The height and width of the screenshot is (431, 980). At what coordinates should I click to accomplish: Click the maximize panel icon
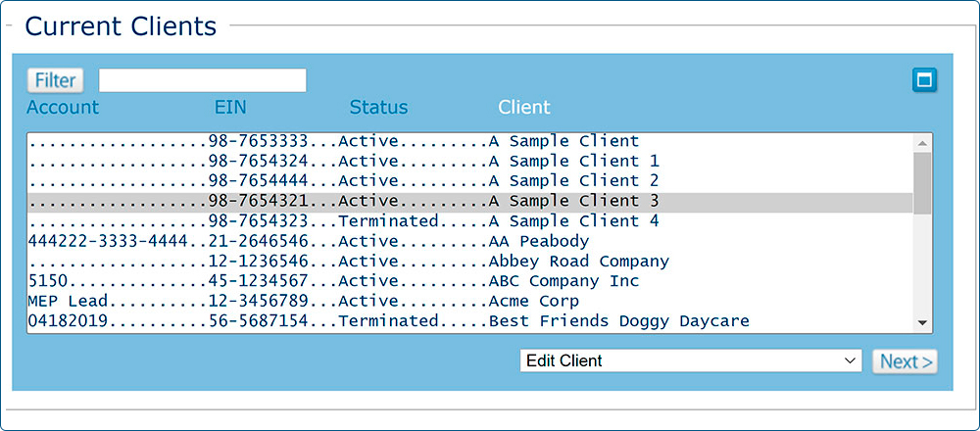tap(924, 80)
